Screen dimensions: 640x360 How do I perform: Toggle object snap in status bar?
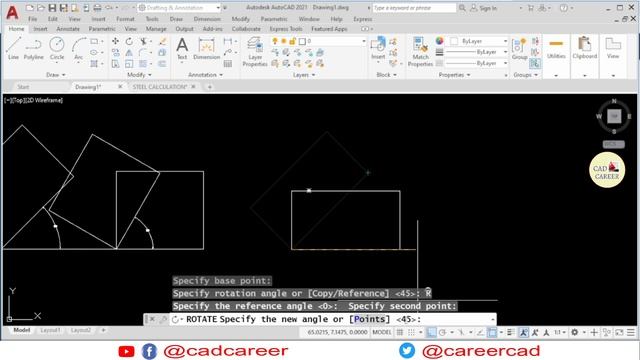[492, 333]
